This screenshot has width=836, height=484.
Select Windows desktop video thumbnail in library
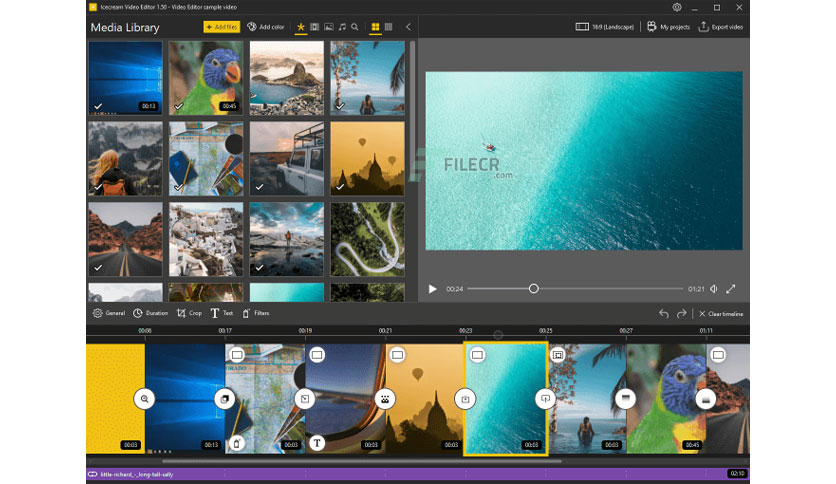pos(125,78)
